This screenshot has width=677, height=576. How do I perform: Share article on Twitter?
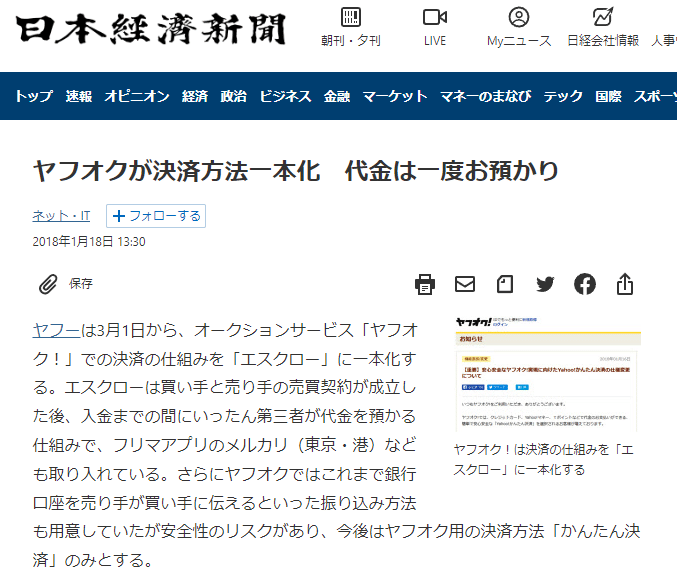[545, 284]
